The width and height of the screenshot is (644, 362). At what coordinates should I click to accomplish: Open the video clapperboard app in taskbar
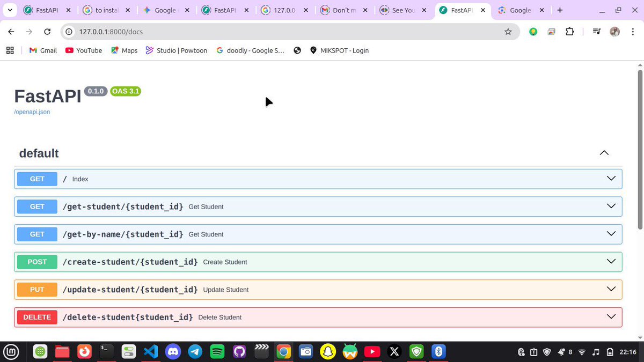(261, 352)
